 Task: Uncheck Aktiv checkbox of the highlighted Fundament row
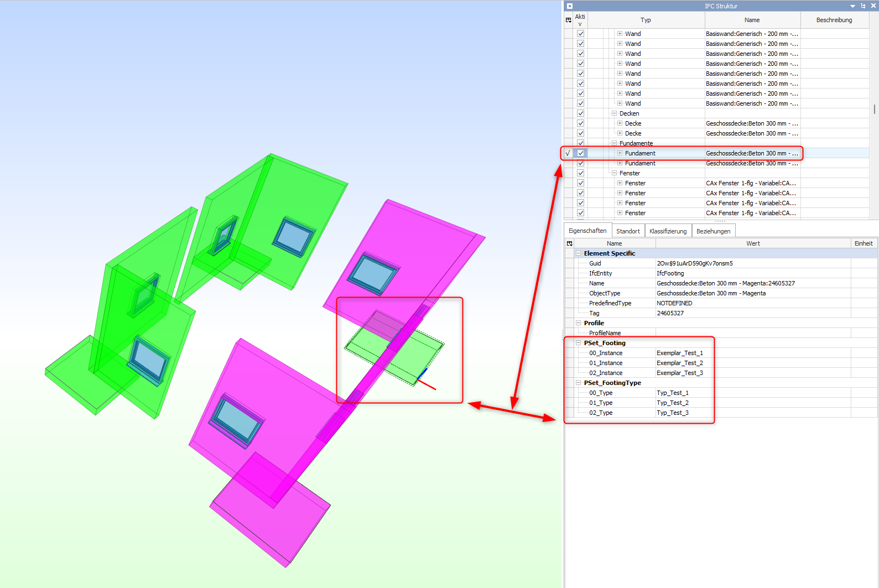pyautogui.click(x=580, y=153)
